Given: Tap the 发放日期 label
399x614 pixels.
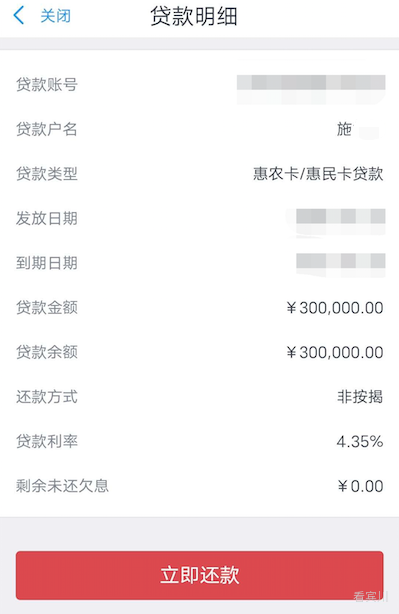Looking at the screenshot, I should click(x=47, y=218).
